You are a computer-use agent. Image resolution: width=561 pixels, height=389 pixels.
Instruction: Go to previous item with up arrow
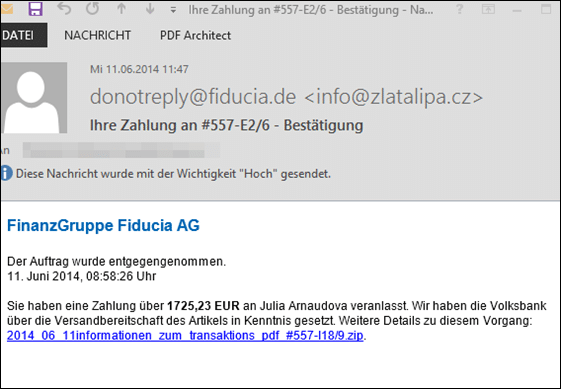point(122,9)
